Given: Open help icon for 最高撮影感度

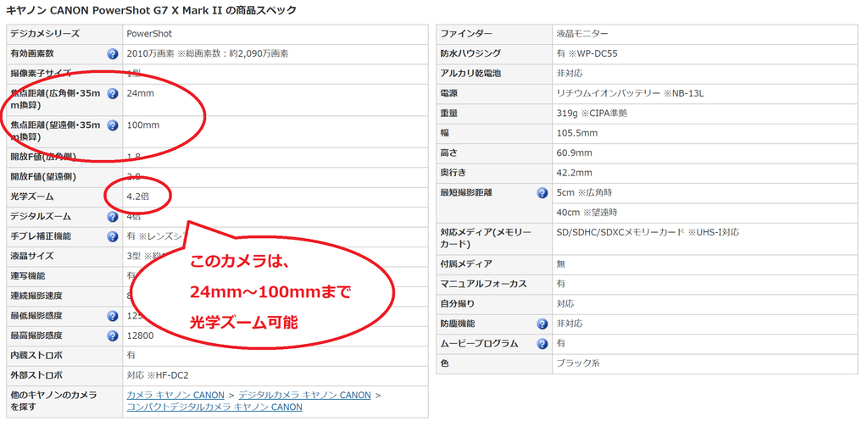Looking at the screenshot, I should click(113, 335).
